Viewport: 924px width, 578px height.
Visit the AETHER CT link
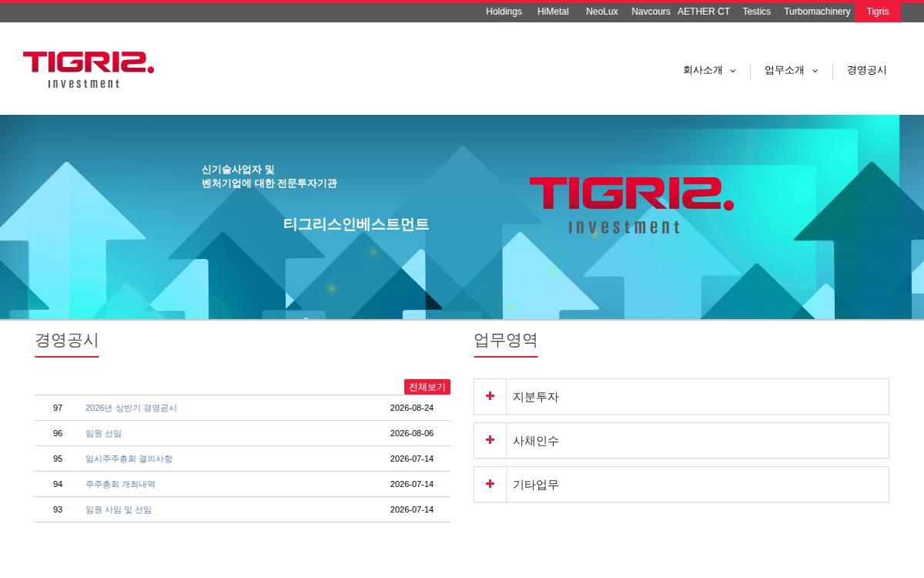[x=704, y=12]
